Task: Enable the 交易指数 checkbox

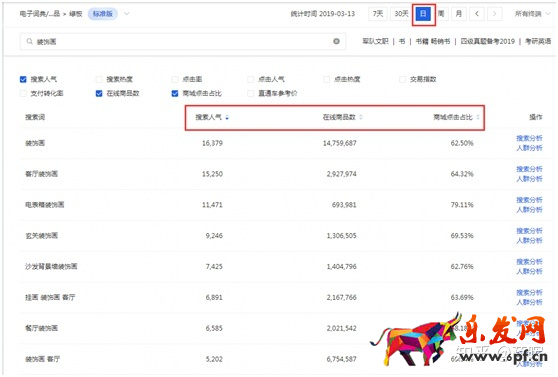Action: [402, 79]
